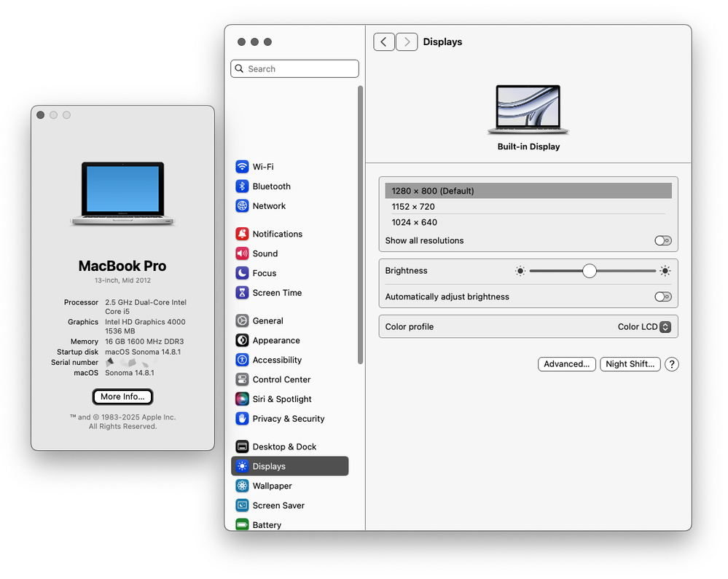Adjust the Brightness slider knob
Image resolution: width=728 pixels, height=579 pixels.
click(x=590, y=271)
